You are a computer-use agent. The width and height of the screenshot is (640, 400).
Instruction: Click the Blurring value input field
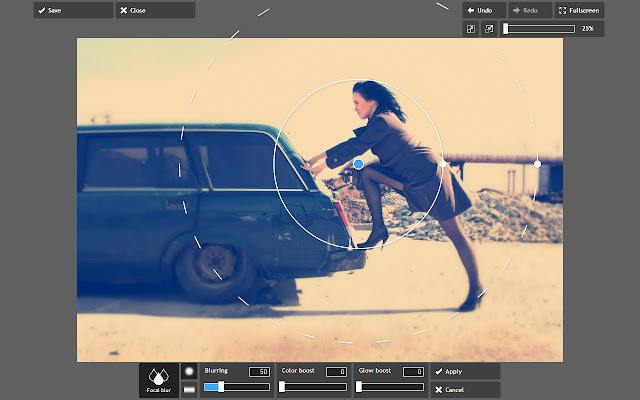point(260,372)
